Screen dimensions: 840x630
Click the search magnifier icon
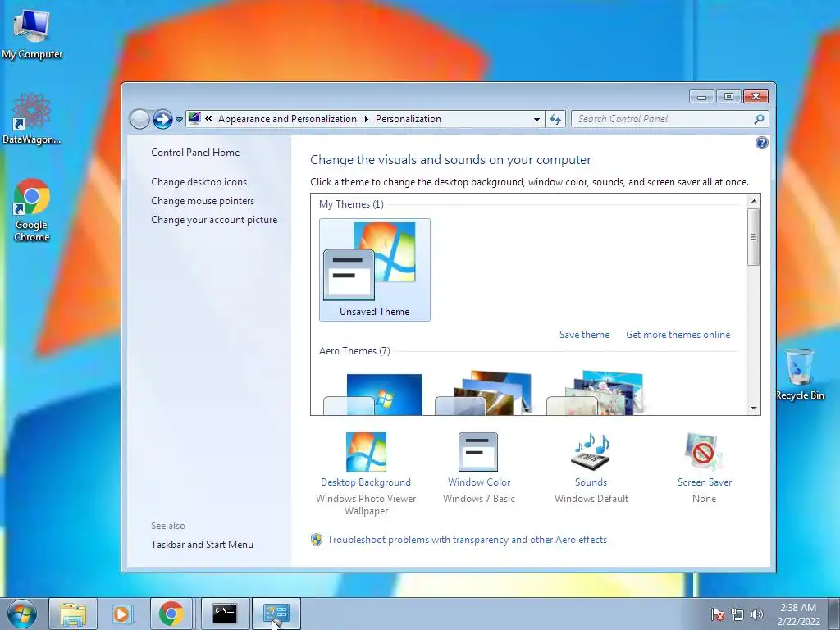click(759, 119)
